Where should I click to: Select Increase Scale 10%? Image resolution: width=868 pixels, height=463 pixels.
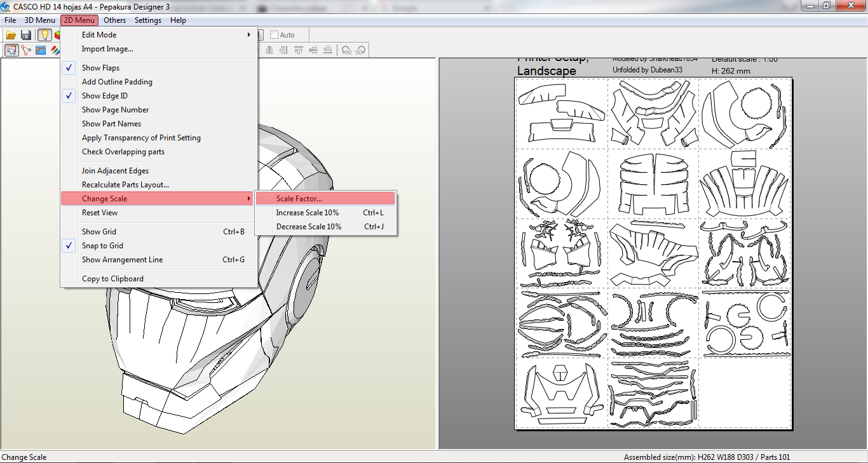[325, 213]
